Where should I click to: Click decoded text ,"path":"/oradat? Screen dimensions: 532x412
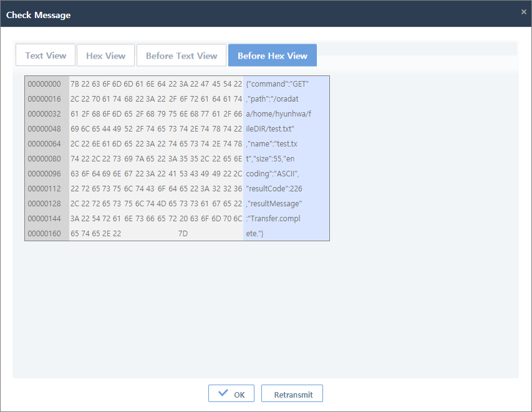(x=272, y=98)
